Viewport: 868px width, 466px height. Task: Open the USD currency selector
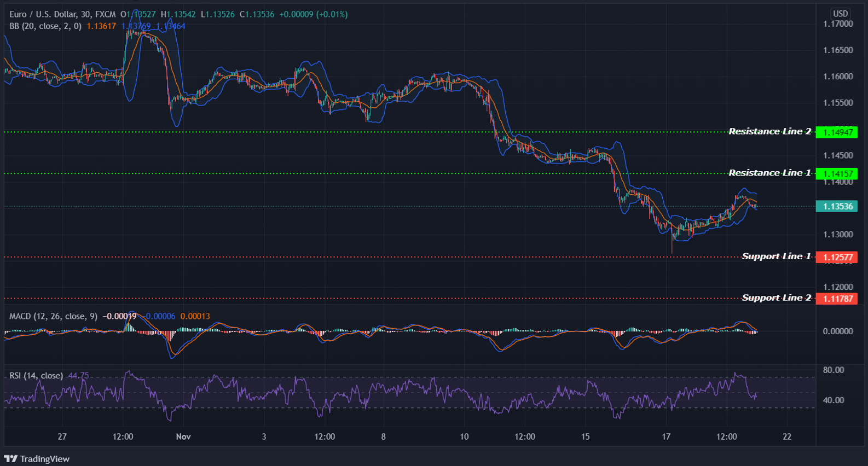840,14
